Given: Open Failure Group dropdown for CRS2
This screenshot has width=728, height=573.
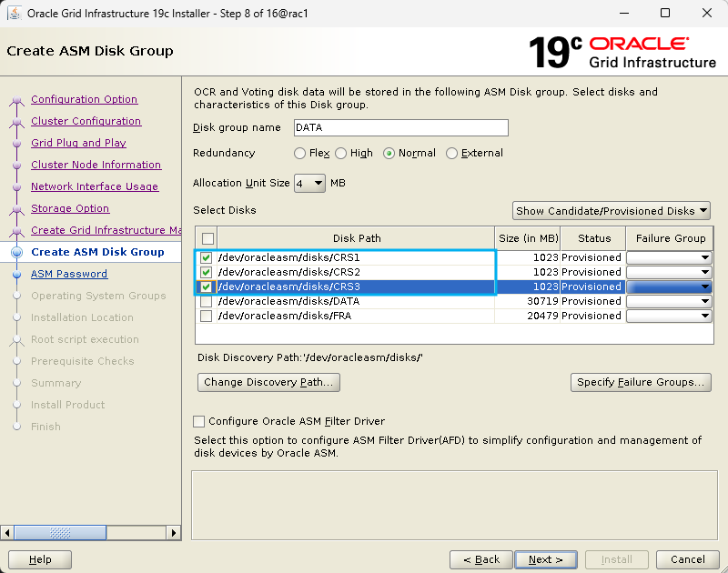Looking at the screenshot, I should (x=669, y=272).
